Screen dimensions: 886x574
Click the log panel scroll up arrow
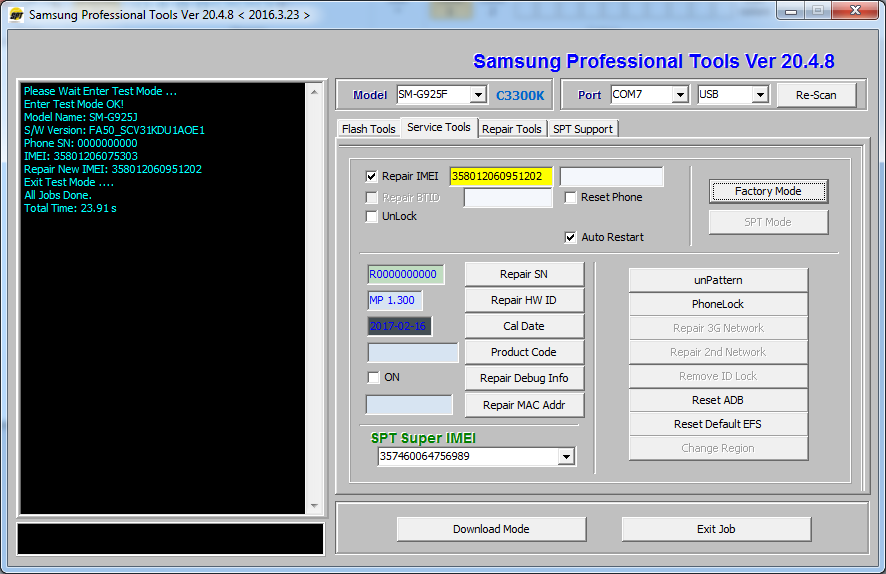315,92
